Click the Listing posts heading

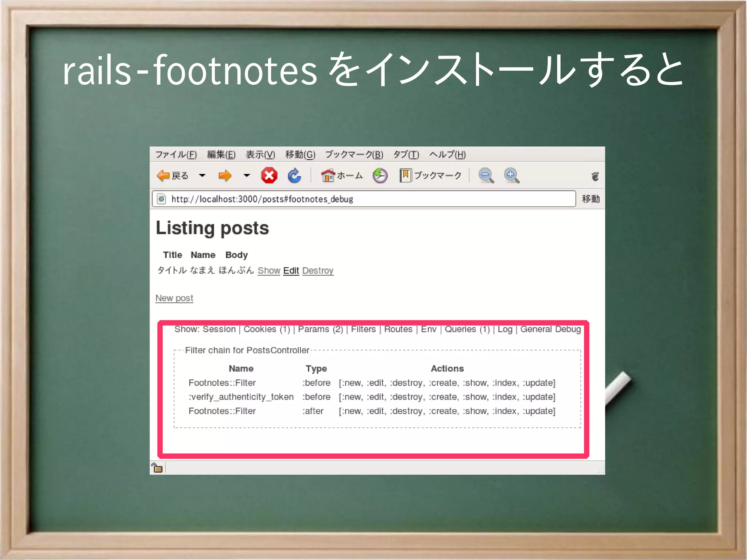click(x=212, y=228)
